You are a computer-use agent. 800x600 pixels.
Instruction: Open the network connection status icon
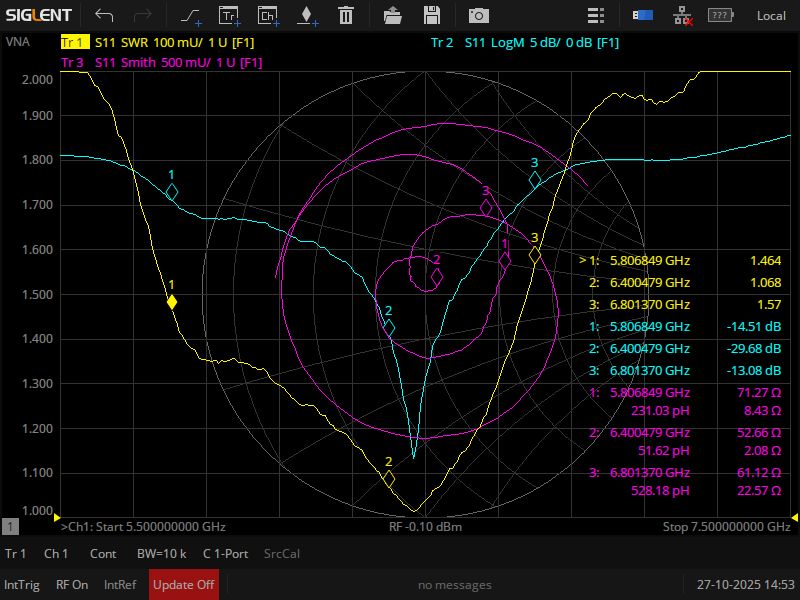(683, 15)
